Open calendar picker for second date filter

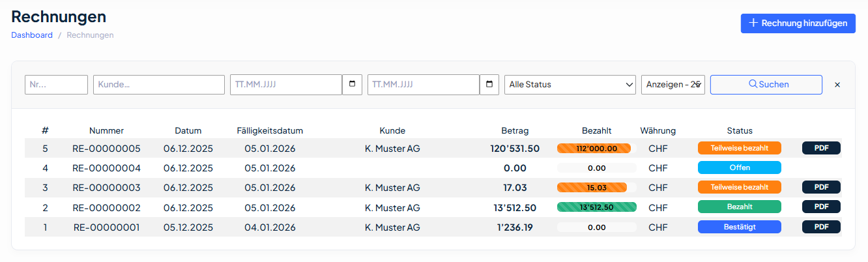pos(489,85)
